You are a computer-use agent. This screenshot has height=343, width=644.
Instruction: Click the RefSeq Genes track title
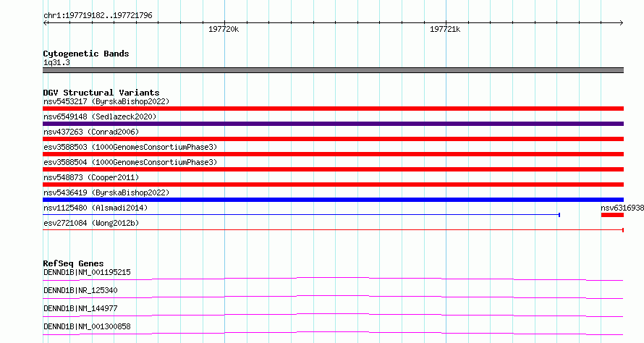tap(73, 263)
